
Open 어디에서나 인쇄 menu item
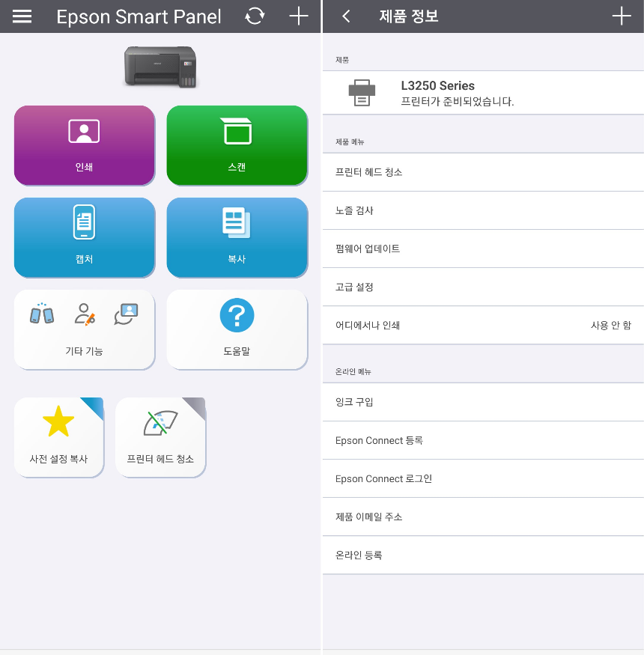tap(483, 325)
